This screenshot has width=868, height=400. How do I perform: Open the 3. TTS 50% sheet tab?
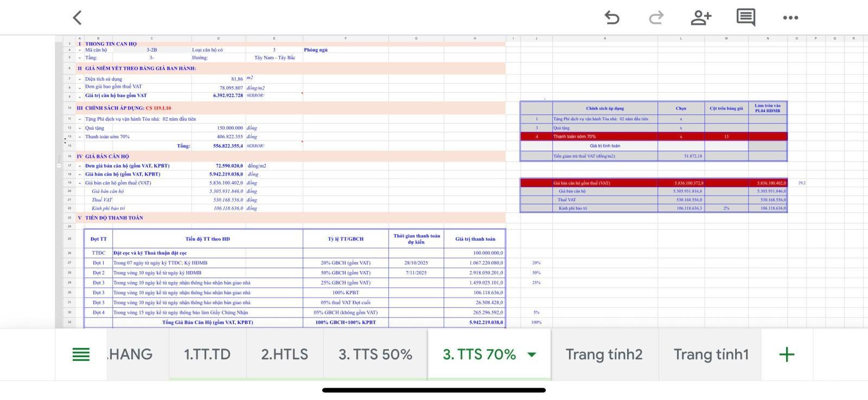(x=375, y=354)
